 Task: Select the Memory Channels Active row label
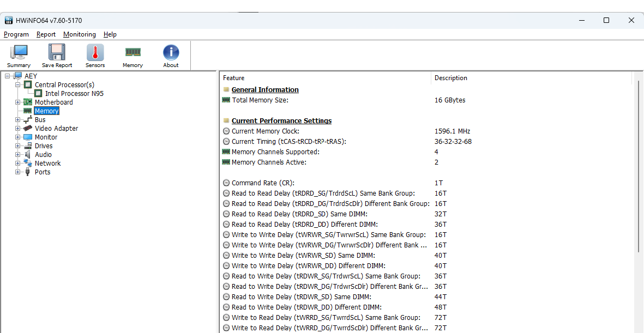(x=269, y=162)
